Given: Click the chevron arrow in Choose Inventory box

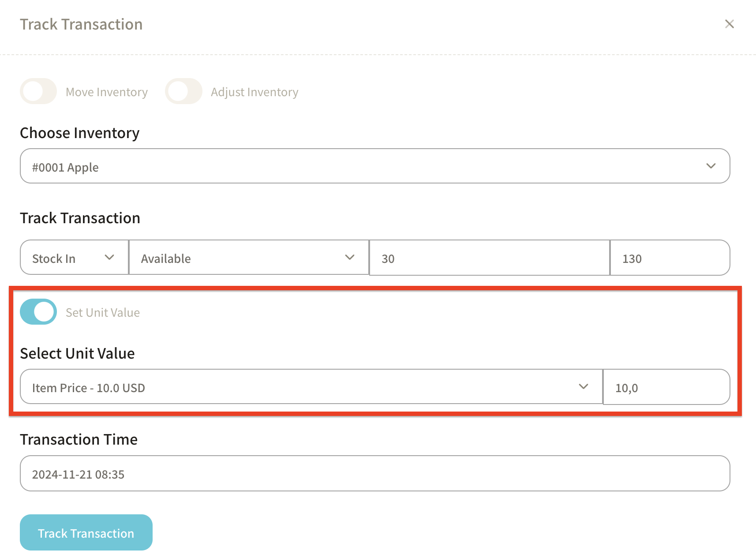Looking at the screenshot, I should 711,166.
